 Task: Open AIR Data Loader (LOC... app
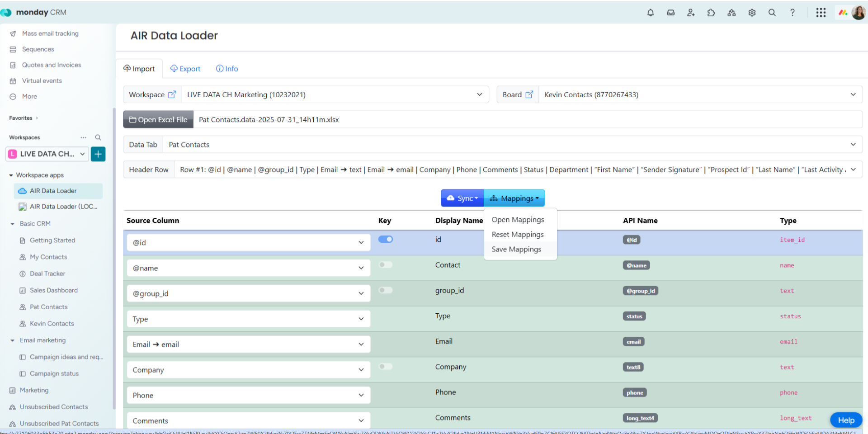(x=63, y=207)
